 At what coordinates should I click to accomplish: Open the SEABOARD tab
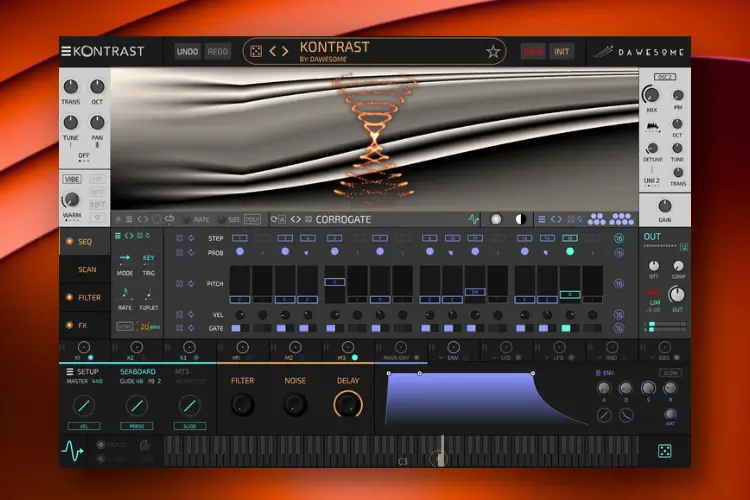[138, 372]
